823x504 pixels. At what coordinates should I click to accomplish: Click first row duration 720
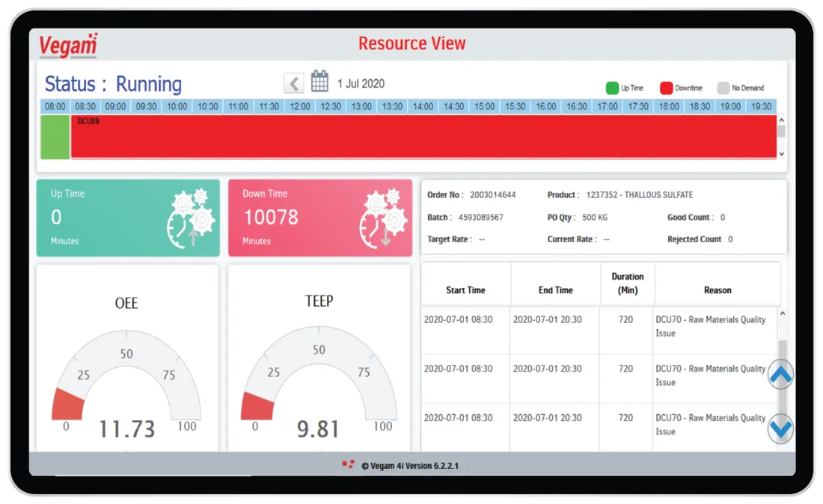point(625,319)
